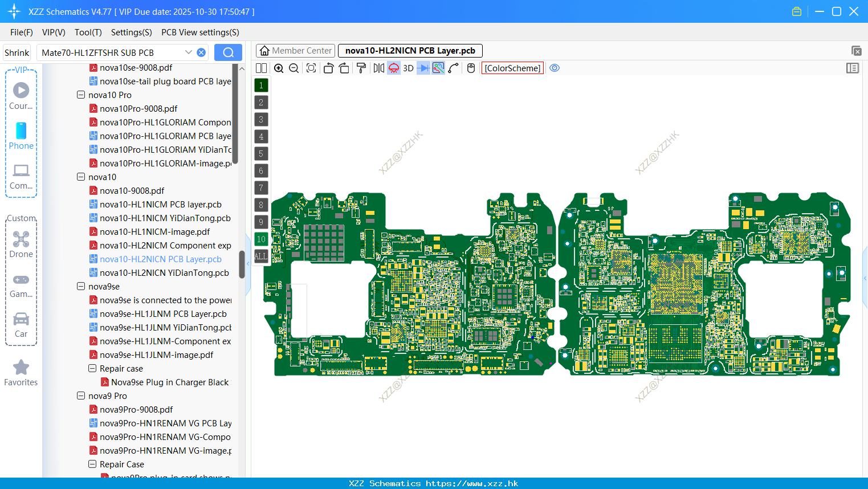Select the Drone category icon
This screenshot has height=489, width=868.
[x=21, y=244]
